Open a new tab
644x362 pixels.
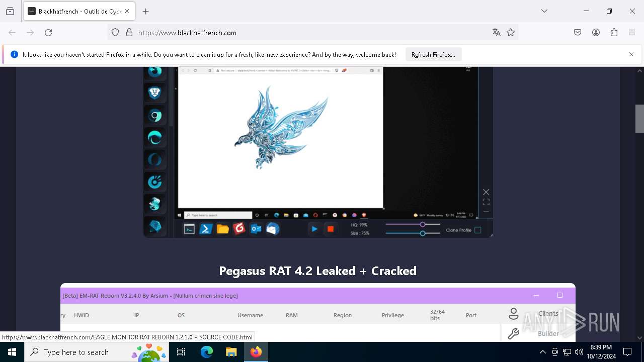click(x=146, y=11)
